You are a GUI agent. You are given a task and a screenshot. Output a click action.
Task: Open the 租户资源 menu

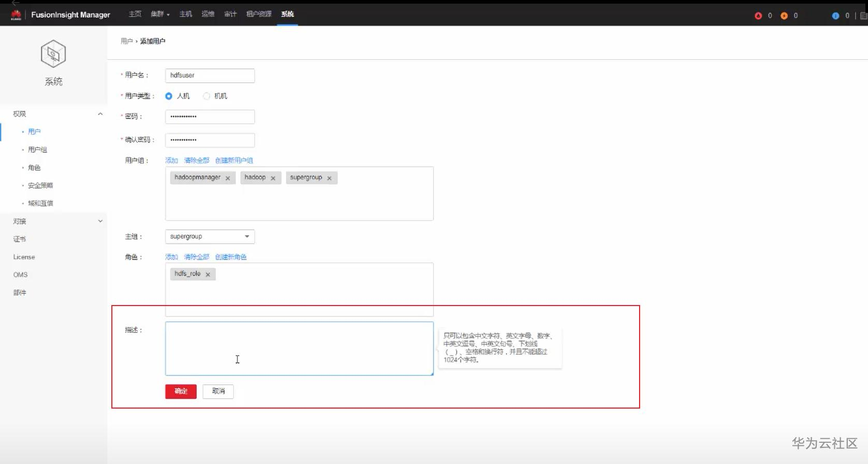click(x=259, y=14)
